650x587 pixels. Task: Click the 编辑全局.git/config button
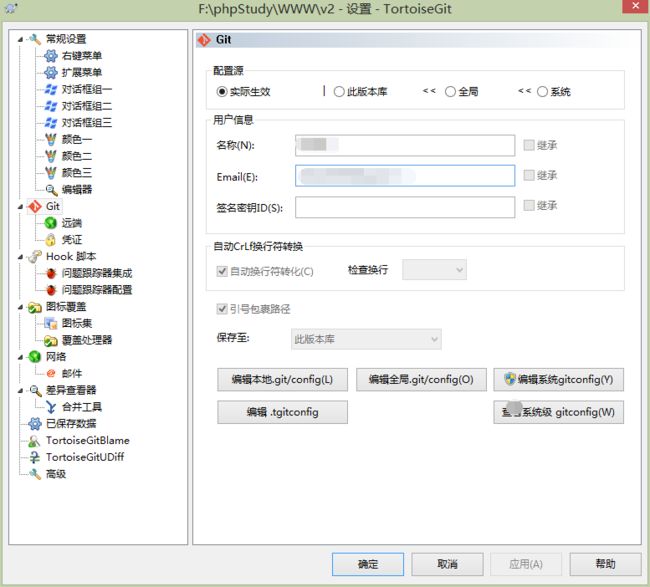pyautogui.click(x=421, y=379)
